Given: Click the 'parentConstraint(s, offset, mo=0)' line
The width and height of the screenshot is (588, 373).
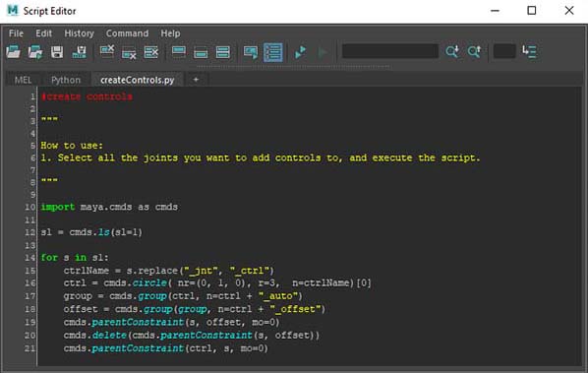Looking at the screenshot, I should coord(171,323).
